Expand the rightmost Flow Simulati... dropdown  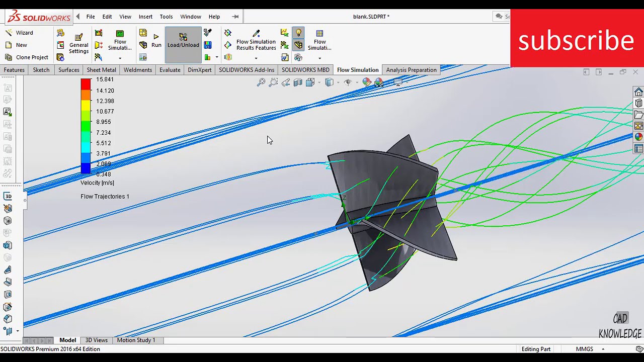(319, 58)
